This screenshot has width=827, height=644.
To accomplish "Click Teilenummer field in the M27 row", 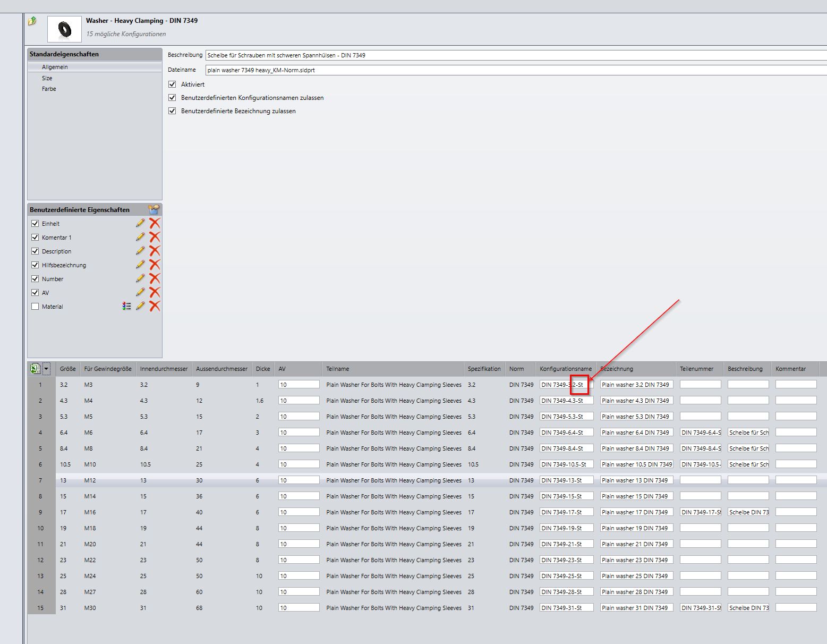I will tap(701, 592).
